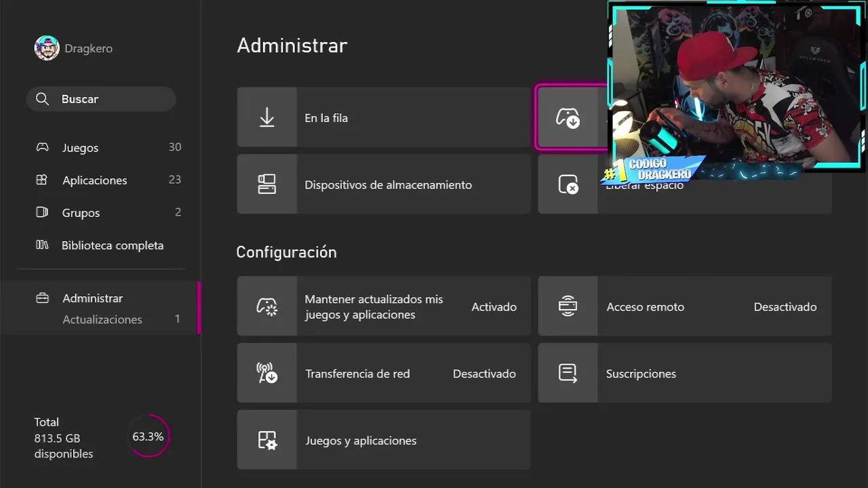The height and width of the screenshot is (488, 868).
Task: Click the Juegos y aplicaciones gear icon
Action: [x=267, y=441]
